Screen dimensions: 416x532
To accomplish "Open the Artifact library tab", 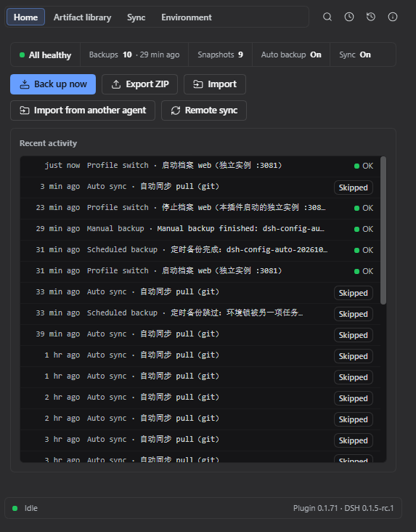I will pyautogui.click(x=82, y=17).
